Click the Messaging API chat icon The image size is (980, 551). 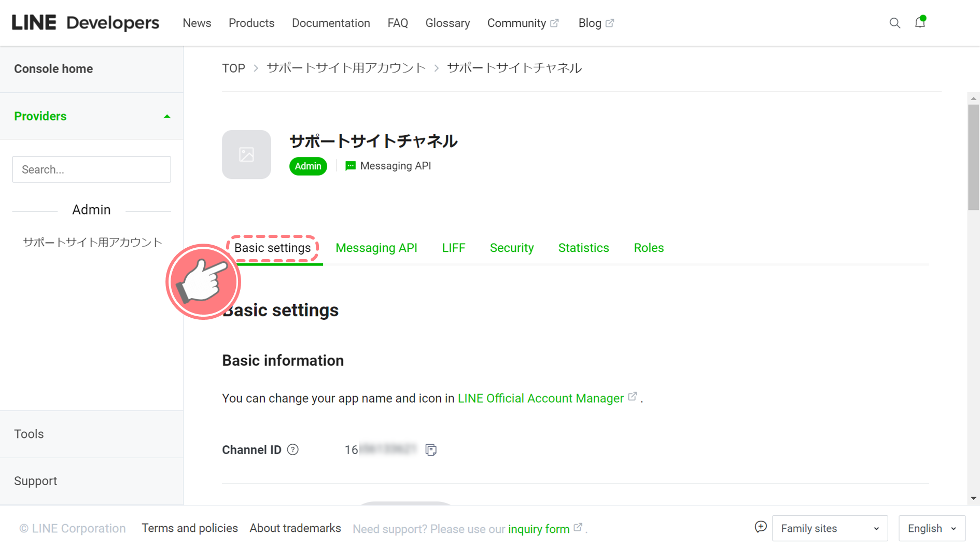coord(351,166)
